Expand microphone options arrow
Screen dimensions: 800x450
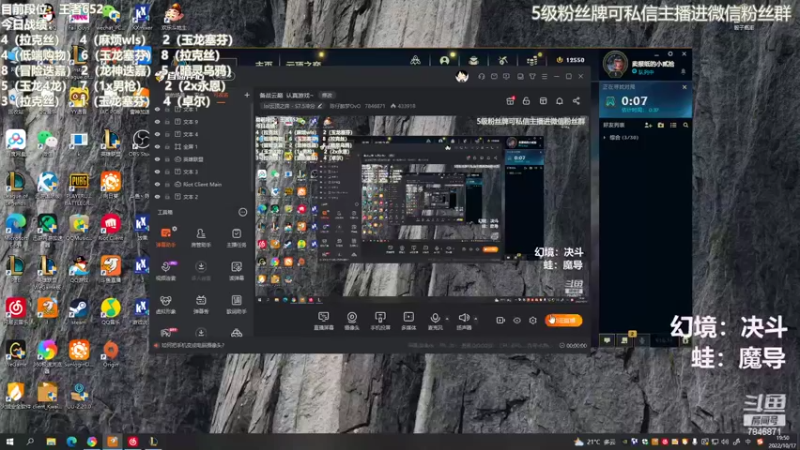(x=447, y=319)
